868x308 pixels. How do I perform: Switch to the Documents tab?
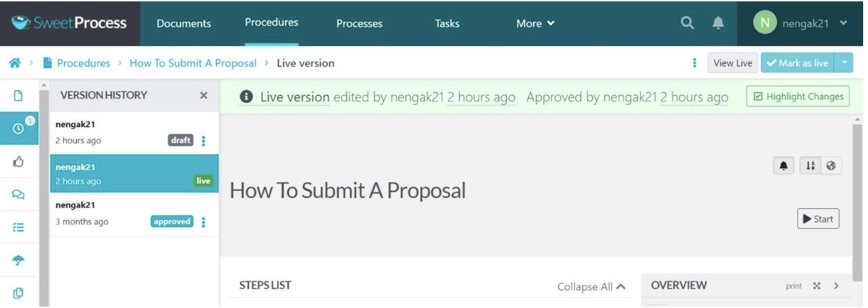coord(184,24)
